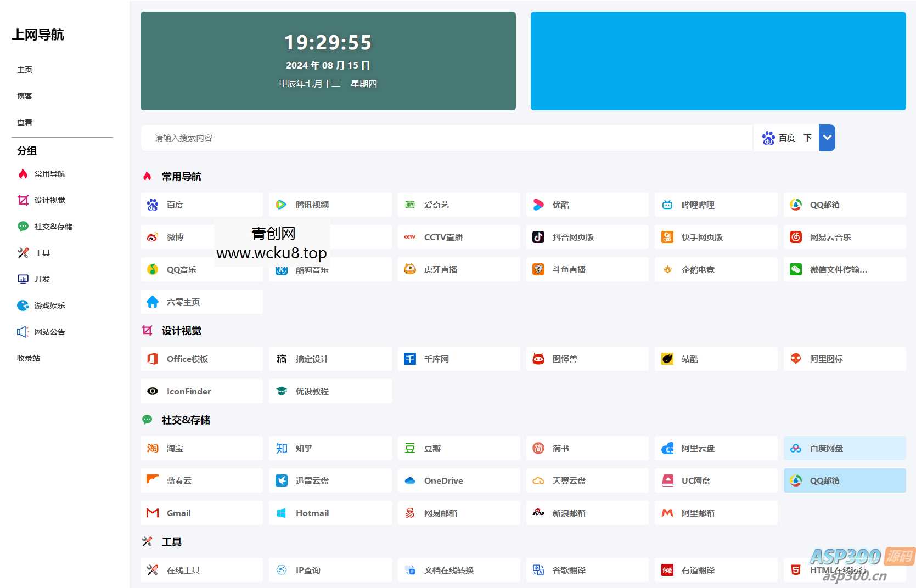This screenshot has width=916, height=588.
Task: Open the 收录站 link in sidebar
Action: click(x=28, y=358)
